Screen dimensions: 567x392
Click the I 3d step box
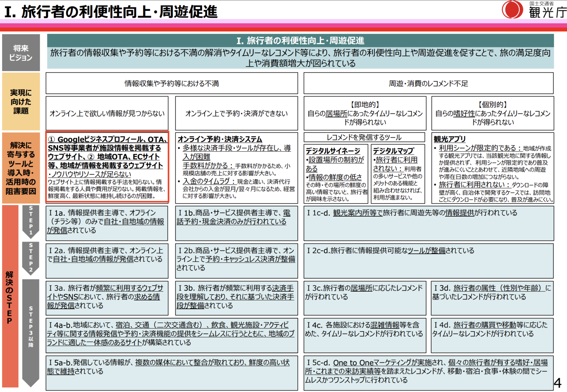click(x=492, y=298)
